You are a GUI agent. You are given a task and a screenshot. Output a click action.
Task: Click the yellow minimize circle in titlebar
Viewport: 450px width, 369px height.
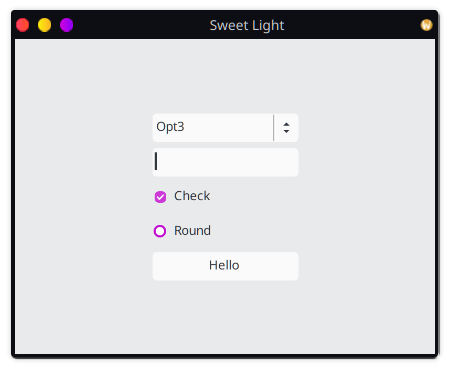44,25
